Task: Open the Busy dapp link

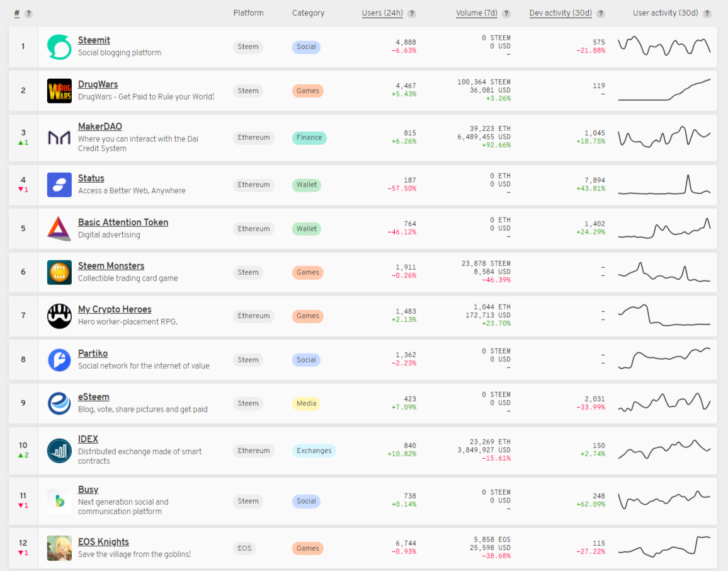Action: click(x=88, y=490)
